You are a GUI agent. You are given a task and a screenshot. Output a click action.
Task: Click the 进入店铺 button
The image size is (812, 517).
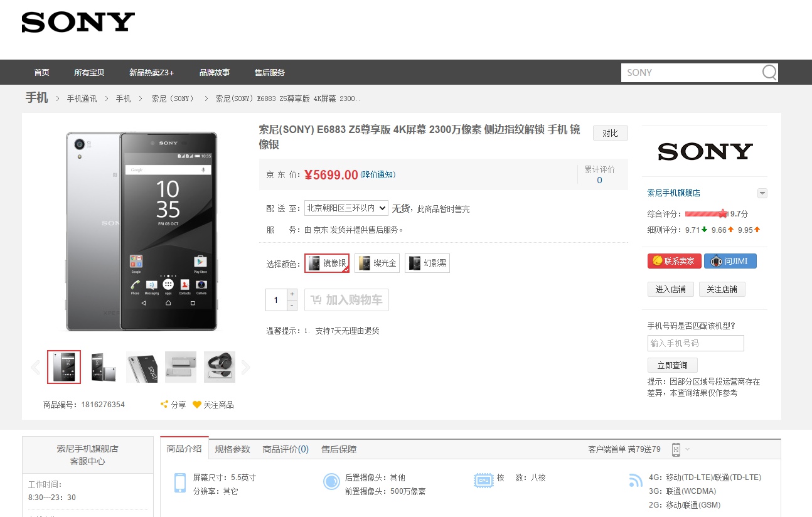(x=671, y=289)
